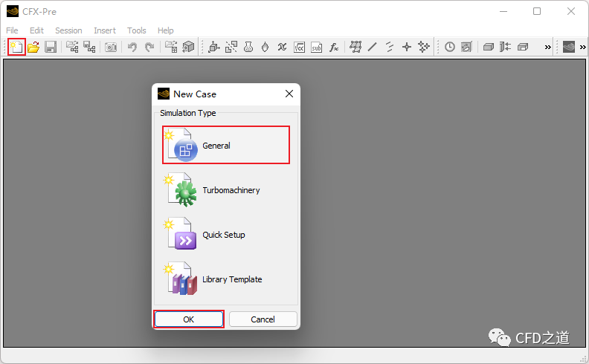The width and height of the screenshot is (589, 364).
Task: Click the material flask icon
Action: (x=248, y=47)
